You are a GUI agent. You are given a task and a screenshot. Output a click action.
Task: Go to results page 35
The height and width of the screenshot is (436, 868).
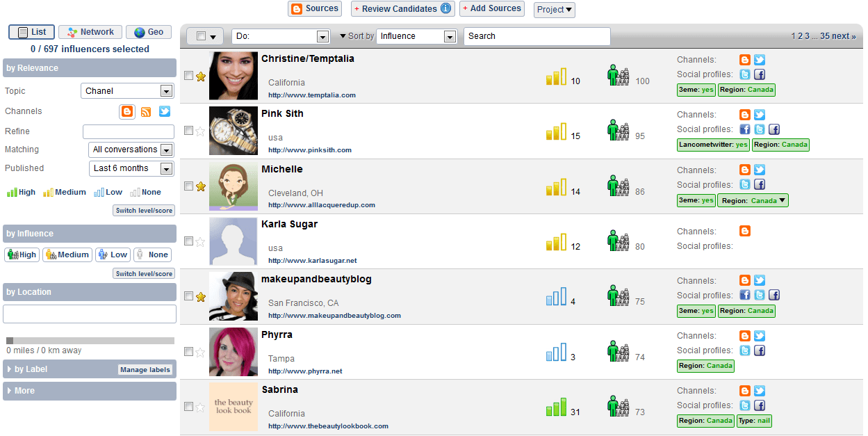point(825,36)
